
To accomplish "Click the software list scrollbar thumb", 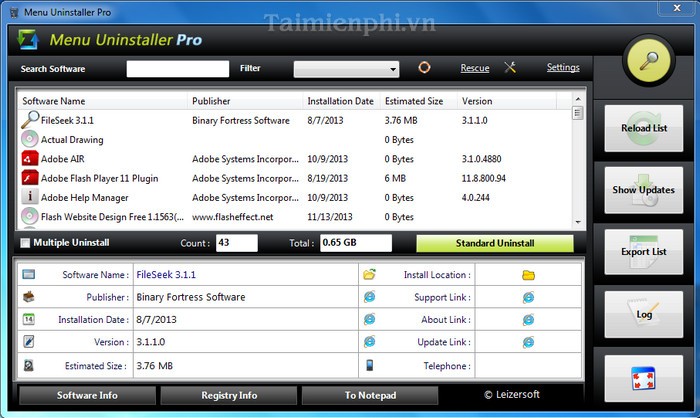I will (x=578, y=113).
